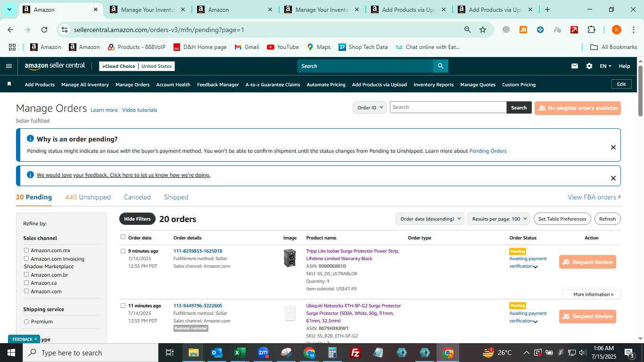644x362 pixels.
Task: Click the Chrome zoom magnifier icon
Action: click(467, 30)
